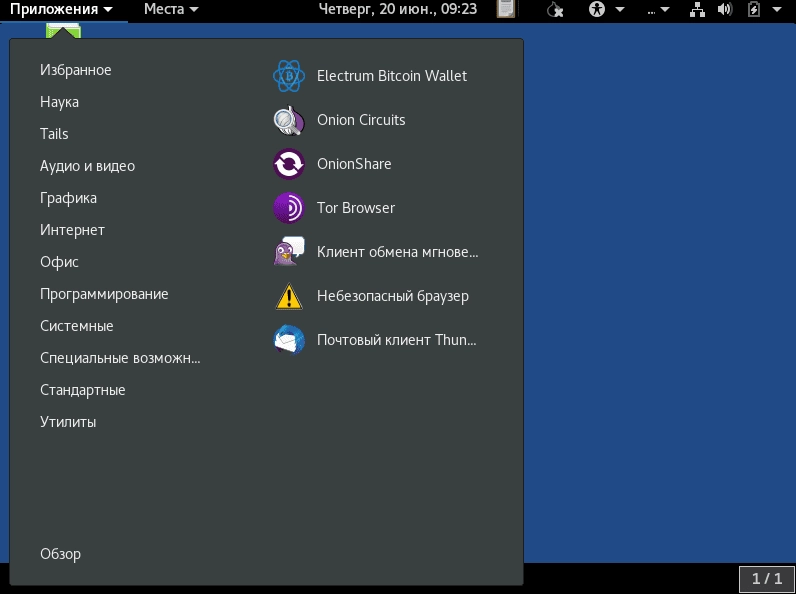Select the Избранное category
Image resolution: width=796 pixels, height=594 pixels.
pos(76,70)
